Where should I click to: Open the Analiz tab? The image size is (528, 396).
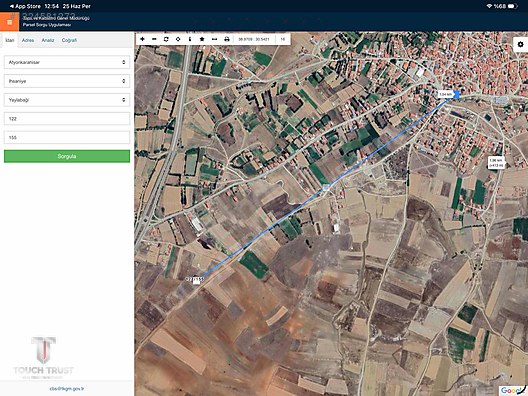48,40
